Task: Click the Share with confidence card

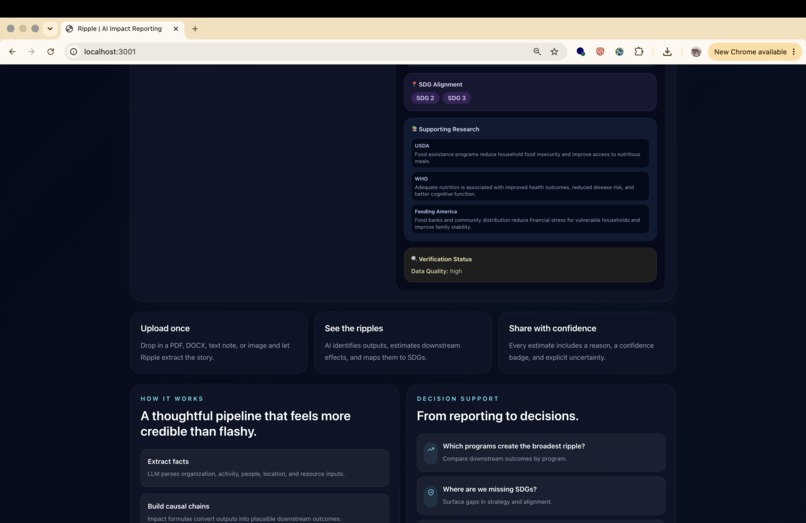Action: [x=587, y=342]
